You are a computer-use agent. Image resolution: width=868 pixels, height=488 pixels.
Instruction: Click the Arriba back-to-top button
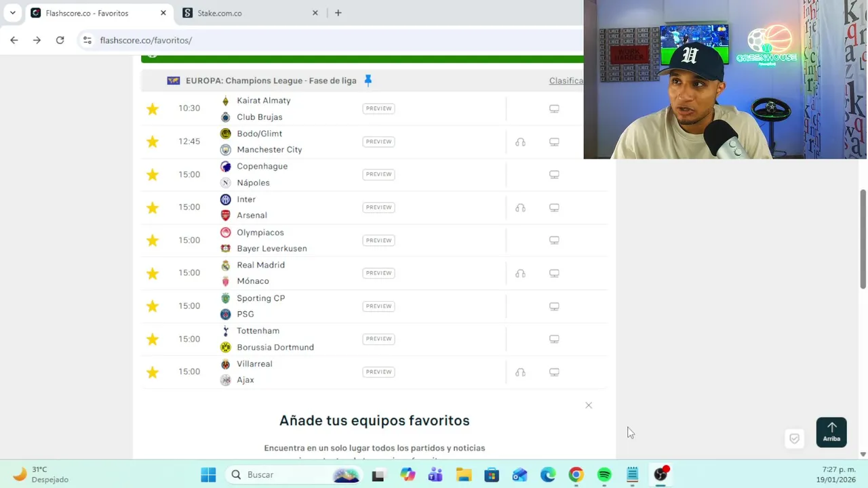[x=831, y=432]
